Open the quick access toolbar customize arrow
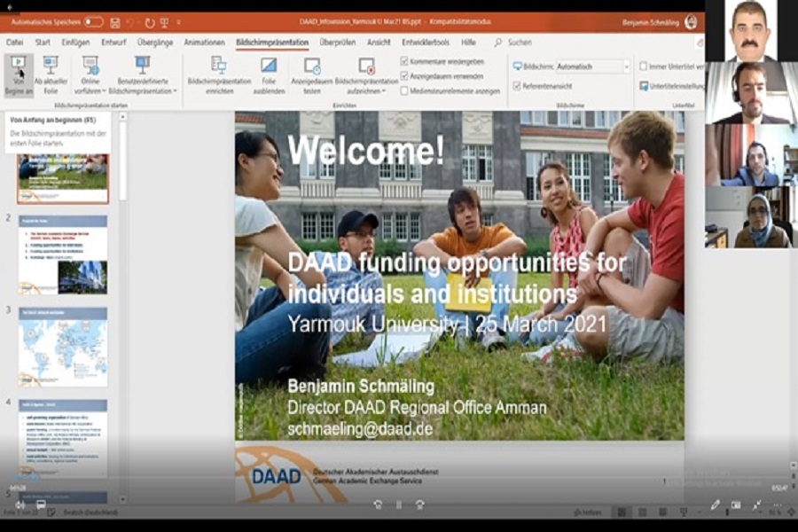Viewport: 798px width, 532px height. 178,22
